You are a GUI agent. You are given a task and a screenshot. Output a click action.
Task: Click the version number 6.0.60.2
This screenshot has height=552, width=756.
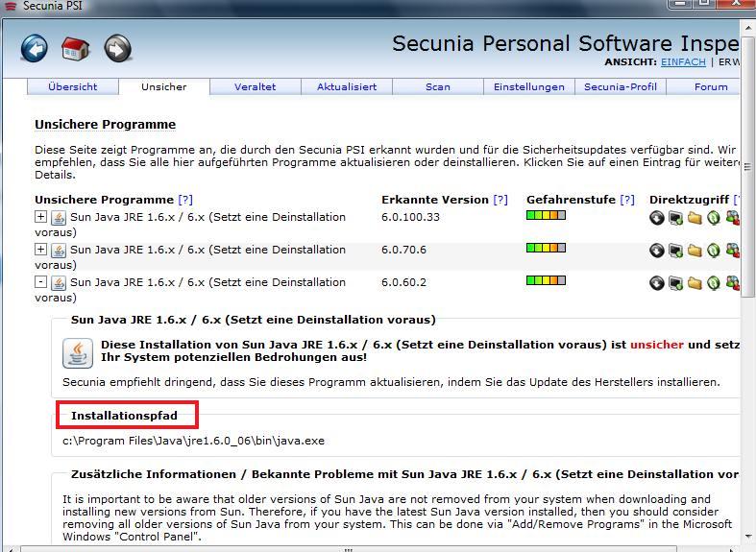coord(403,282)
